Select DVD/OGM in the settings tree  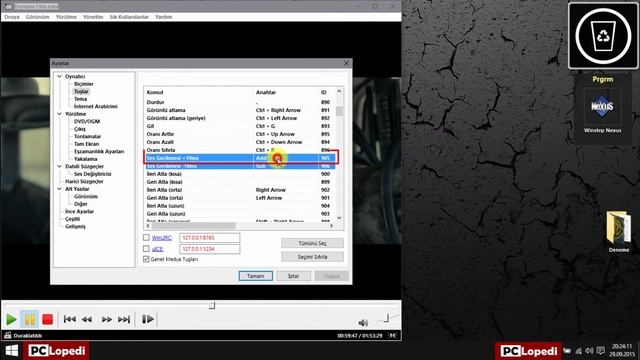click(x=87, y=121)
